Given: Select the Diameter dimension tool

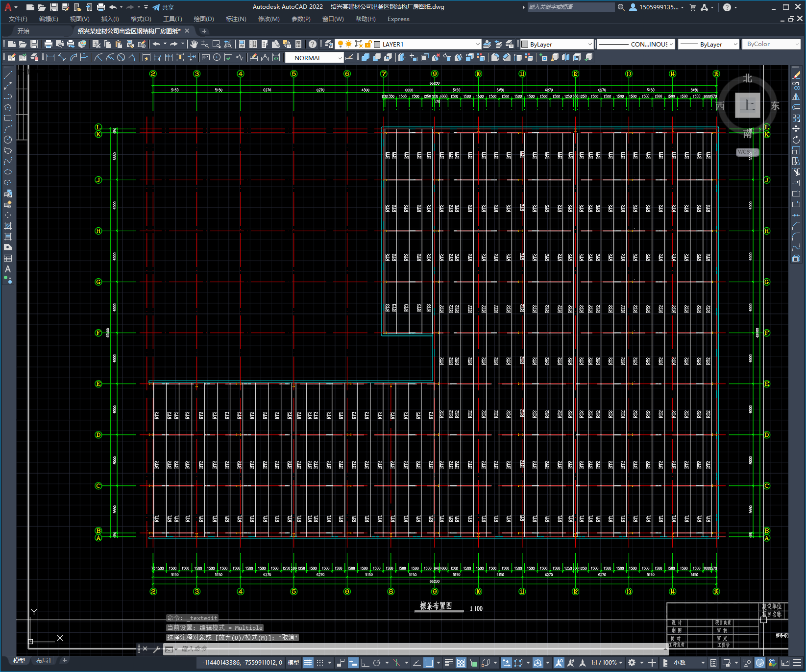Looking at the screenshot, I should pos(121,57).
